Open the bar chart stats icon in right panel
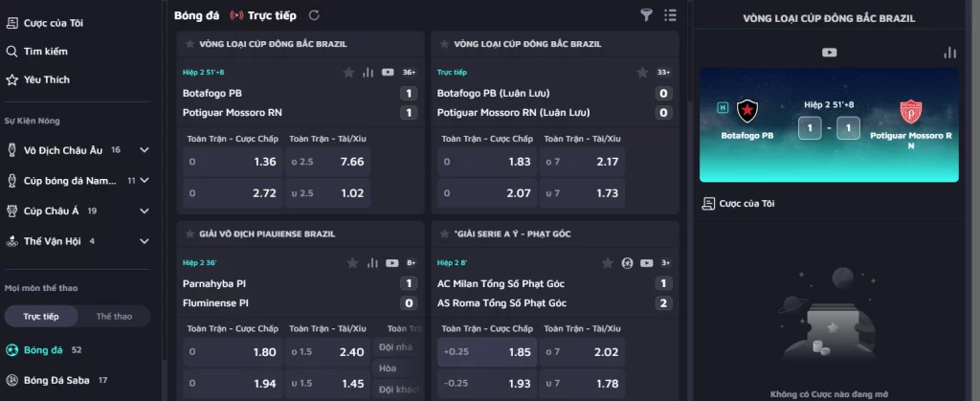Screen dimensions: 980x401 point(950,53)
